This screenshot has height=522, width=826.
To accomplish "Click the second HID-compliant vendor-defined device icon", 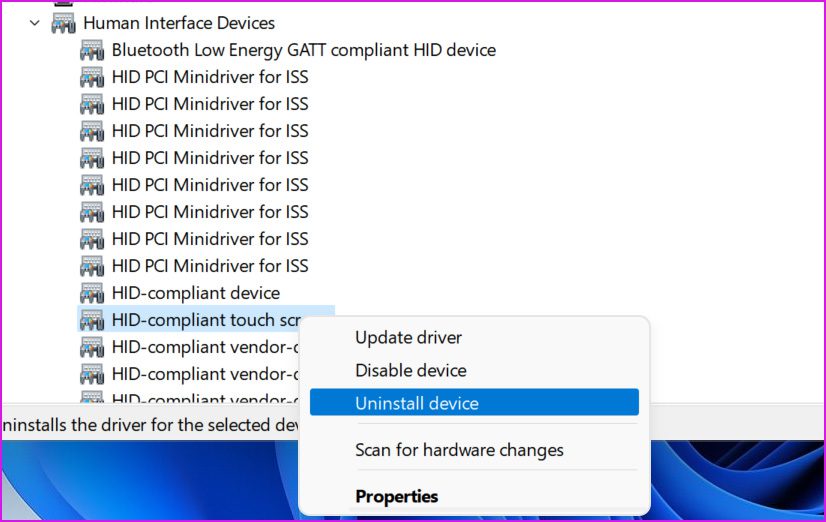I will [x=92, y=374].
